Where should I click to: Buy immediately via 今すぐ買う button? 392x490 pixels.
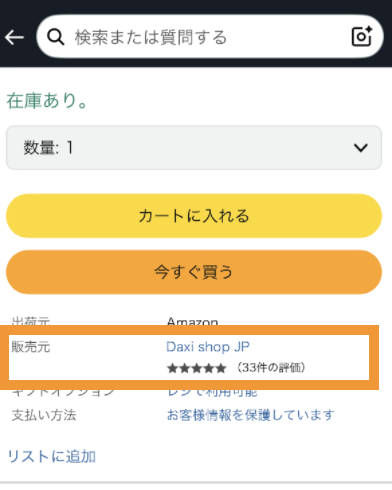point(194,272)
